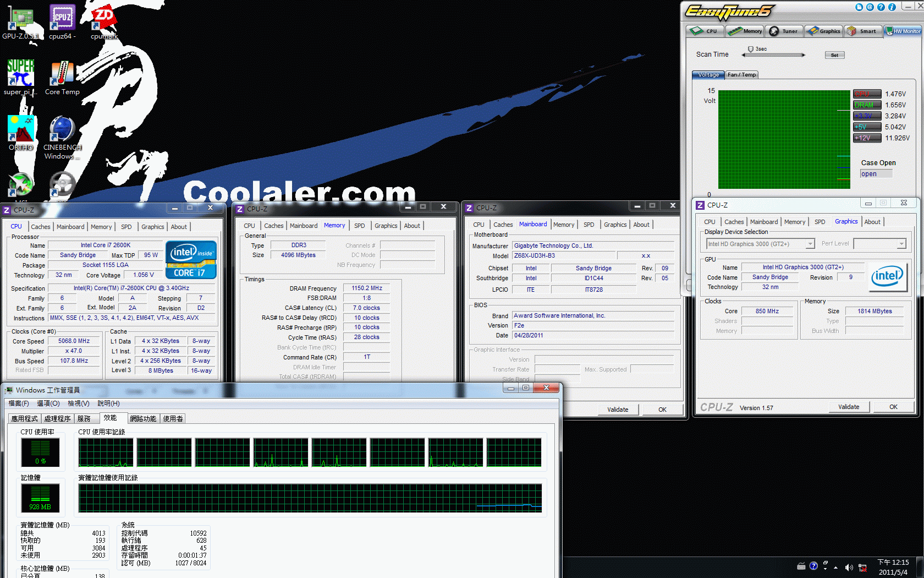Select the steering wheel desktop shortcut icon
The width and height of the screenshot is (924, 578).
62,184
